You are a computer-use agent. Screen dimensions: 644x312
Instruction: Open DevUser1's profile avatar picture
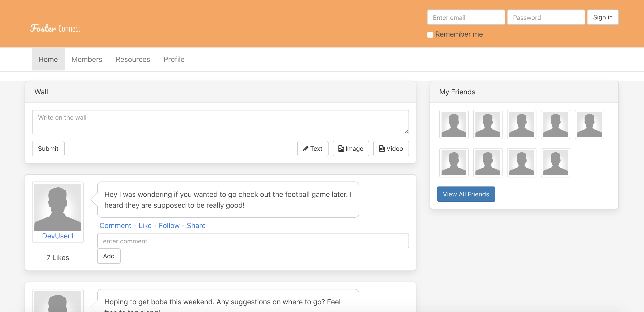[x=58, y=207]
